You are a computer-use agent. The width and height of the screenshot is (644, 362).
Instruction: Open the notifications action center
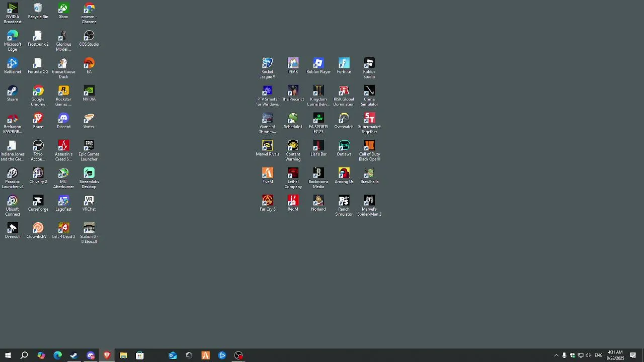[x=633, y=355]
